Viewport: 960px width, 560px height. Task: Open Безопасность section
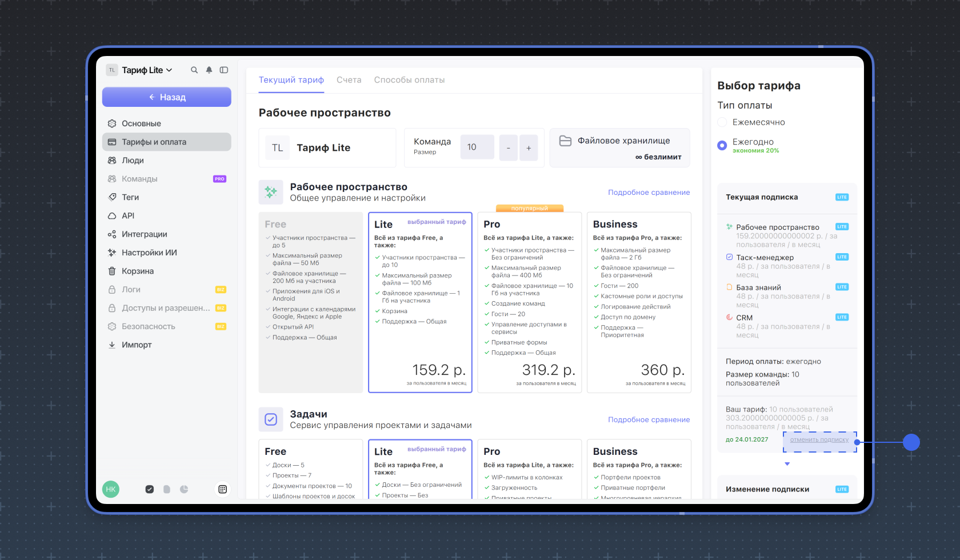[167, 326]
